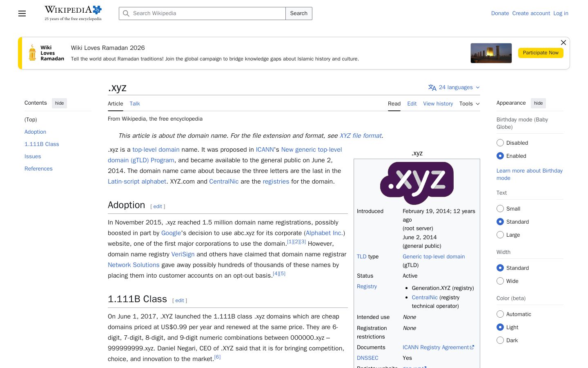Open Generic top-level domain infobox link
588x368 pixels.
tap(434, 256)
